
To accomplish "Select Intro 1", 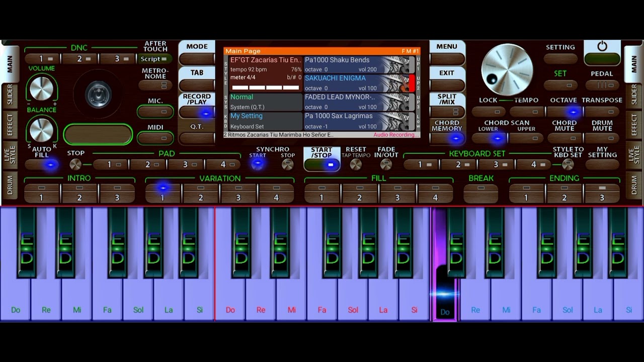I will 42,194.
